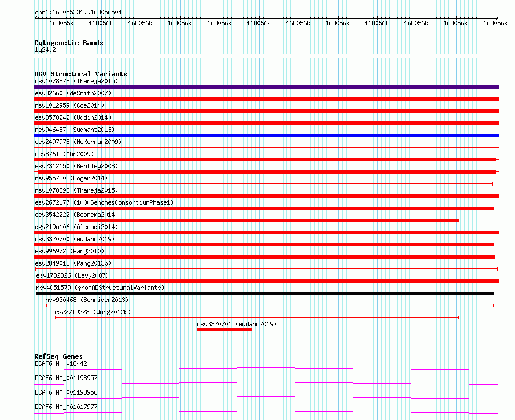Select the thick red esv3542222 Boomsma2014 bar
The width and height of the screenshot is (515, 420).
pos(269,220)
